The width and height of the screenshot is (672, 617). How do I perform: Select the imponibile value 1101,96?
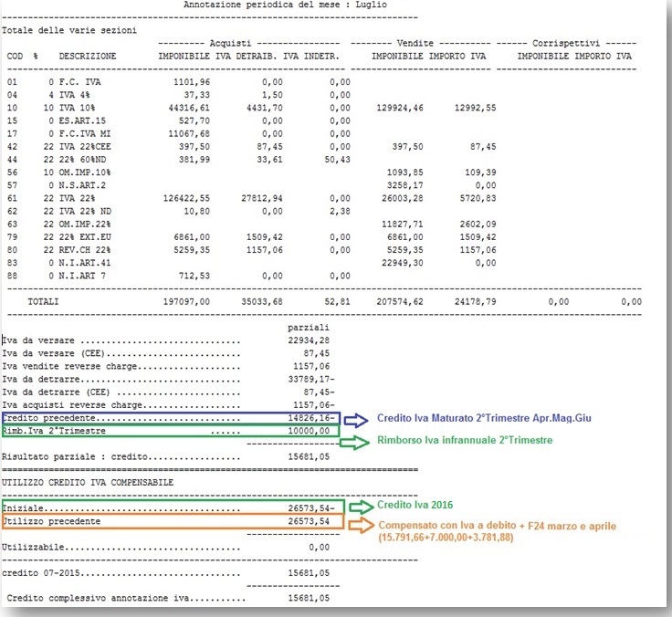coord(192,82)
